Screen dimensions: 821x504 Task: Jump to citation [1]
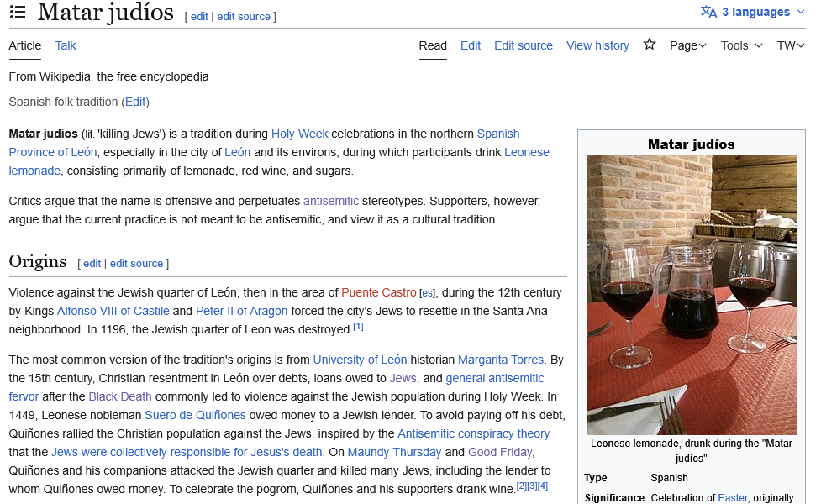point(358,327)
